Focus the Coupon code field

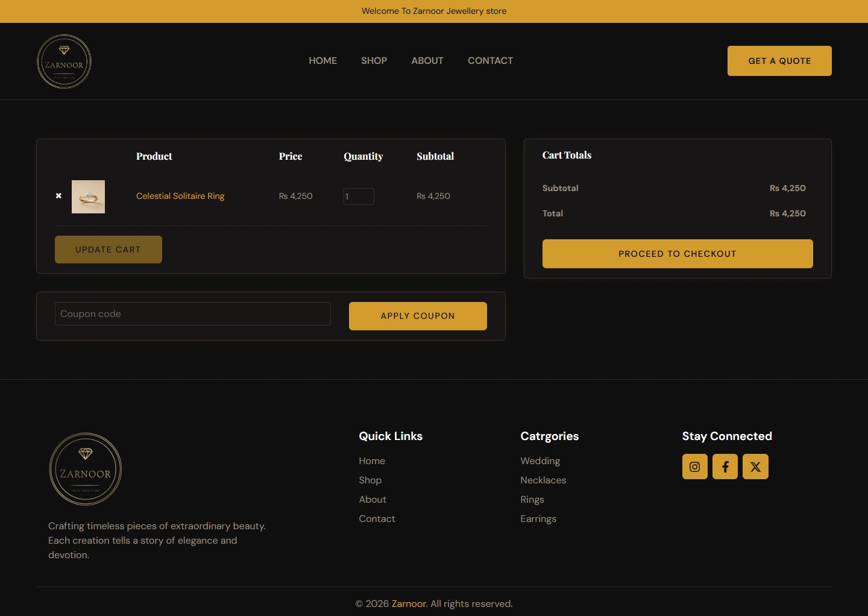pos(193,314)
